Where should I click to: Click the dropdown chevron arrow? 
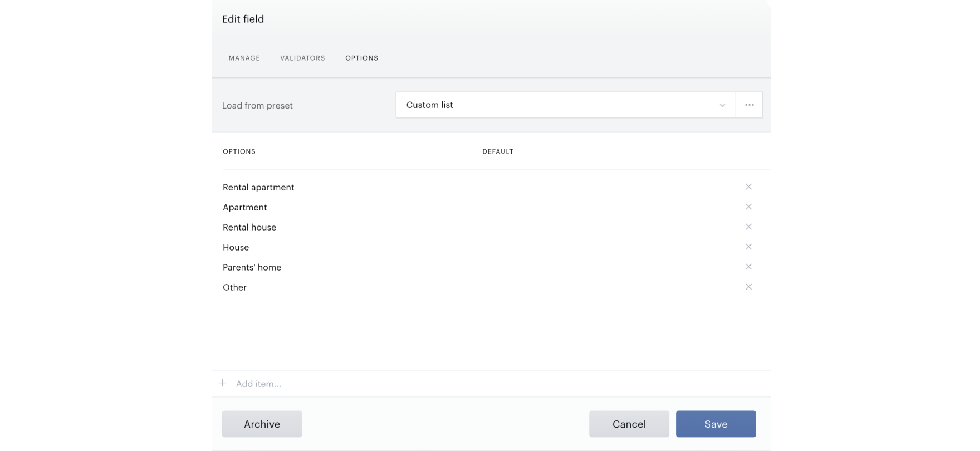click(722, 105)
